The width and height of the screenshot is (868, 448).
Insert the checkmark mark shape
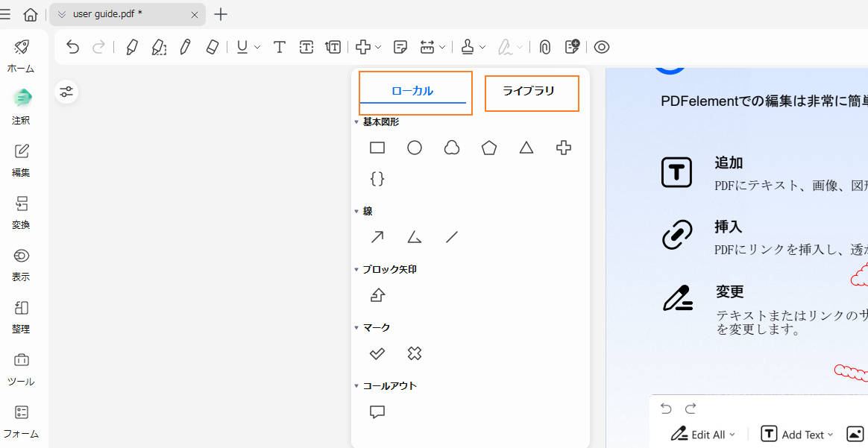(377, 353)
